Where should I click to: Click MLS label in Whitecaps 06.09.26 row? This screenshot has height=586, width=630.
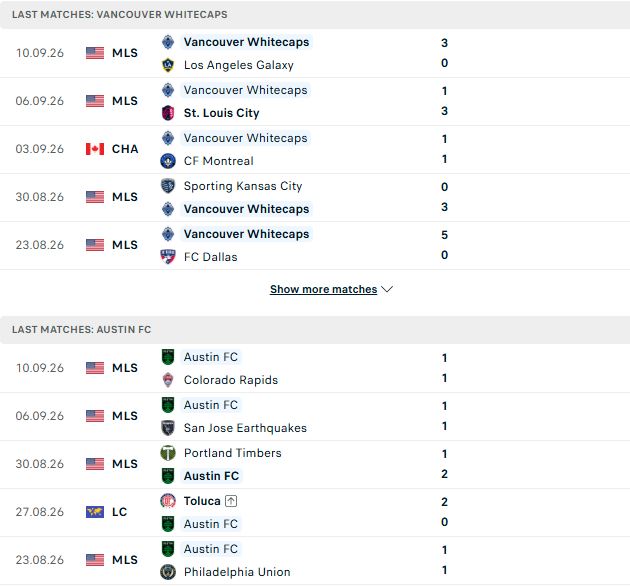point(125,101)
